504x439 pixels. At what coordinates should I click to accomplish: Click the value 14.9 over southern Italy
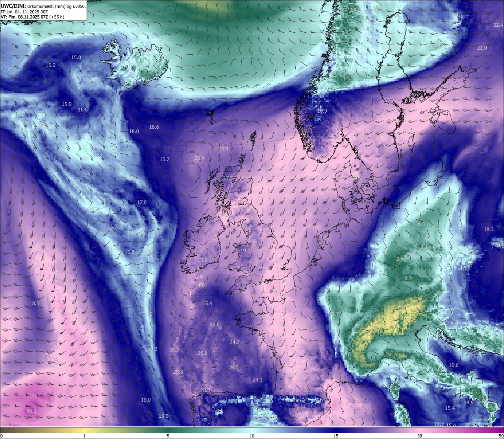pyautogui.click(x=469, y=403)
